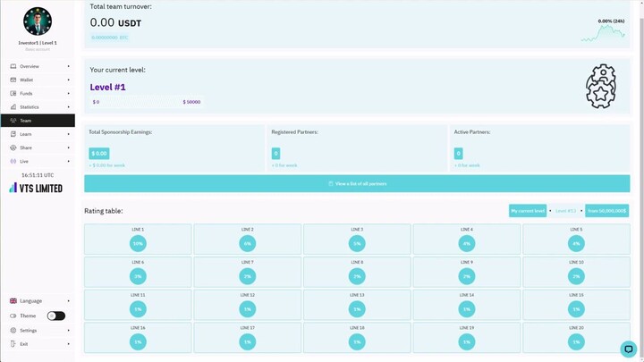Expand the Live menu arrow

click(x=69, y=161)
